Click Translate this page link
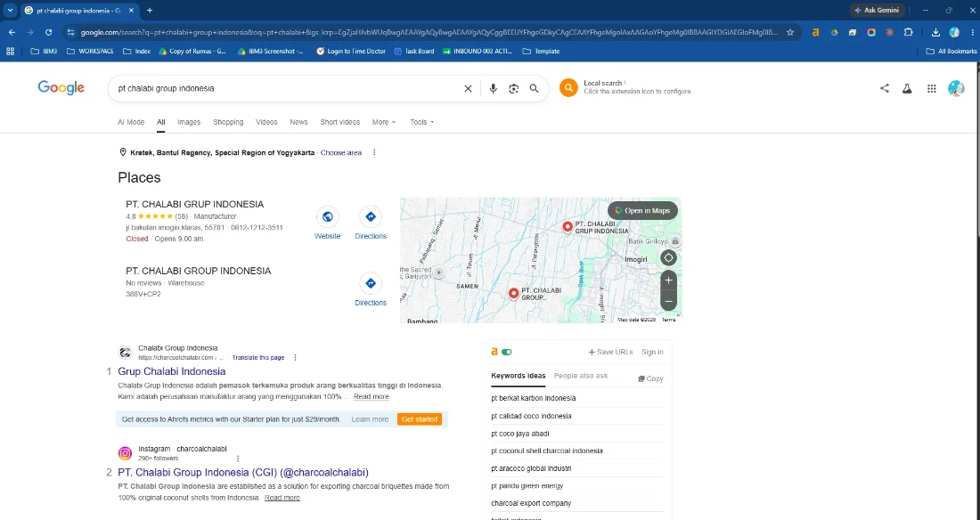Image resolution: width=980 pixels, height=520 pixels. (258, 358)
